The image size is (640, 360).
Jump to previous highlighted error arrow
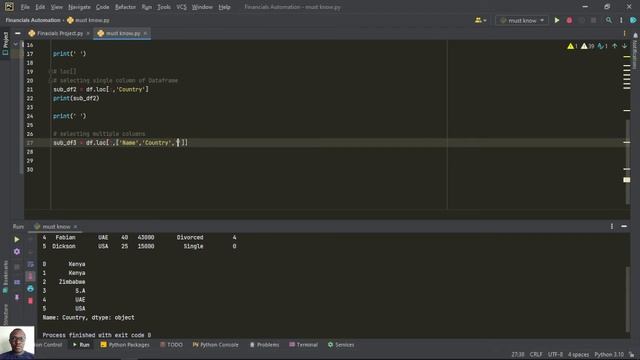pos(615,46)
